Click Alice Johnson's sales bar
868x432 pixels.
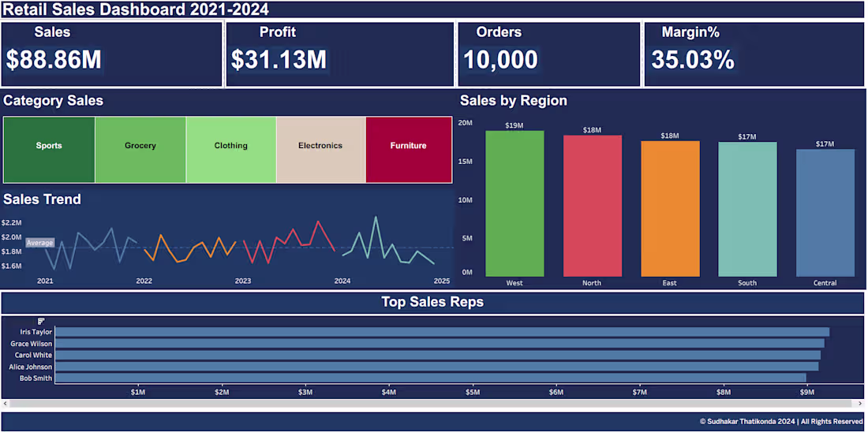pos(436,367)
